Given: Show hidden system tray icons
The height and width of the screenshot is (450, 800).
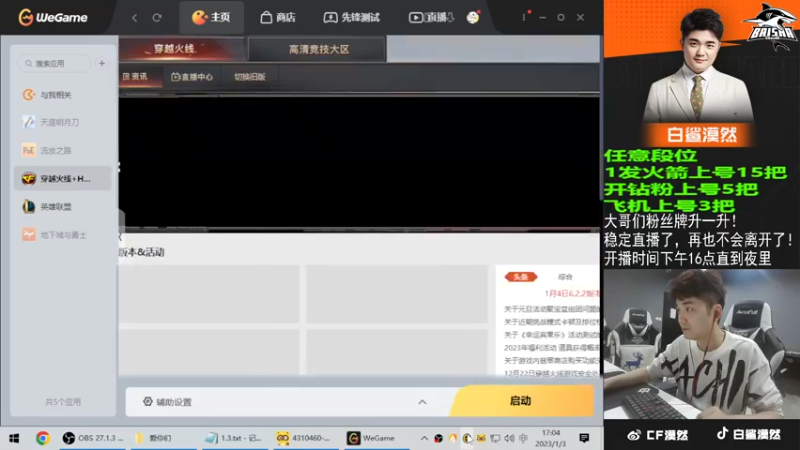Looking at the screenshot, I should pyautogui.click(x=424, y=438).
